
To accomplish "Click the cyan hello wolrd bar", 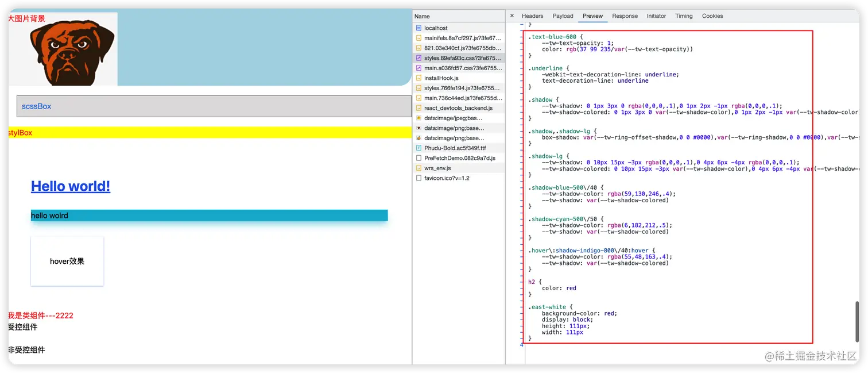I will point(210,216).
